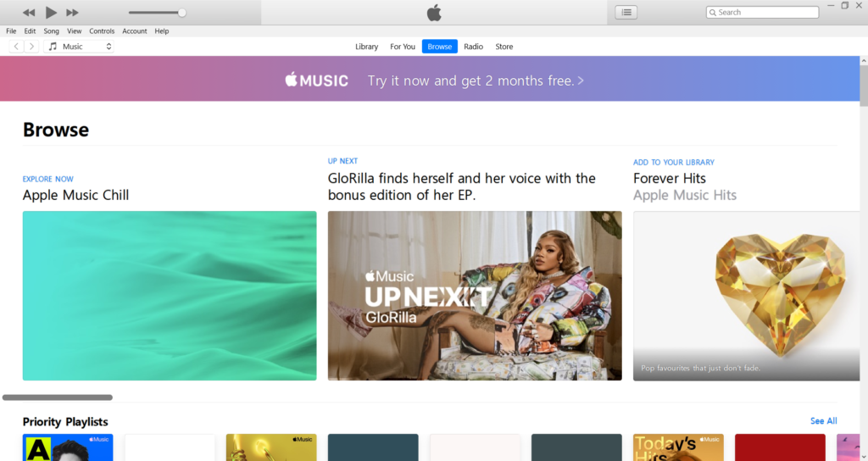Select the Browse tab
The height and width of the screenshot is (461, 868).
click(440, 47)
